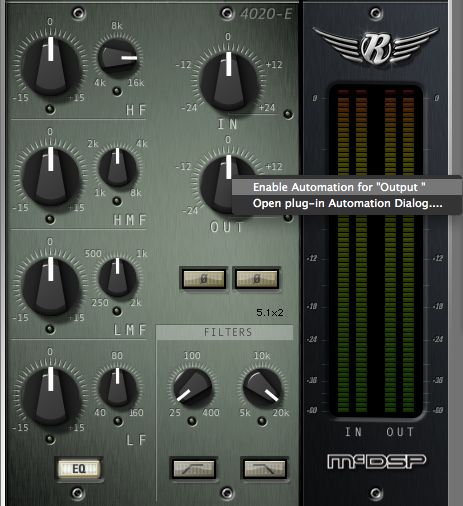
Task: Click the LF band label
Action: [x=136, y=440]
